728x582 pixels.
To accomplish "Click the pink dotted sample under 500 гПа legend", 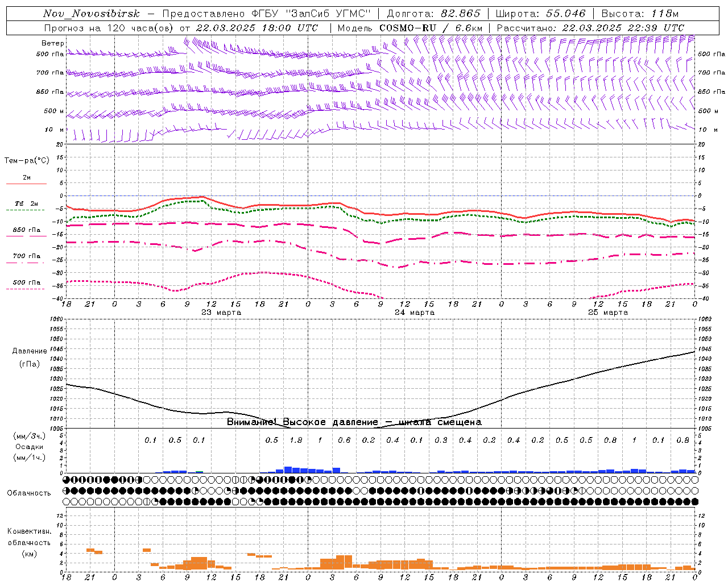I will 26,289.
